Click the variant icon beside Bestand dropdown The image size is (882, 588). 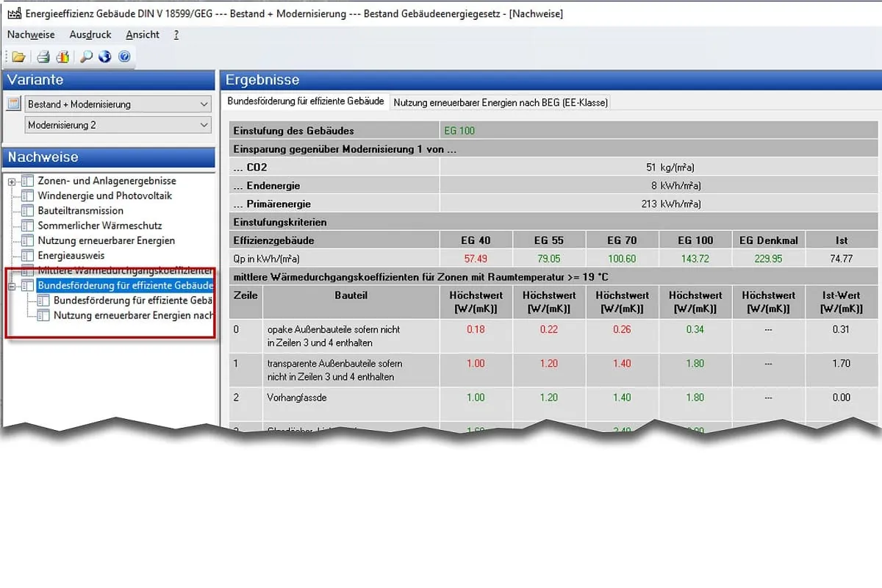pos(14,104)
